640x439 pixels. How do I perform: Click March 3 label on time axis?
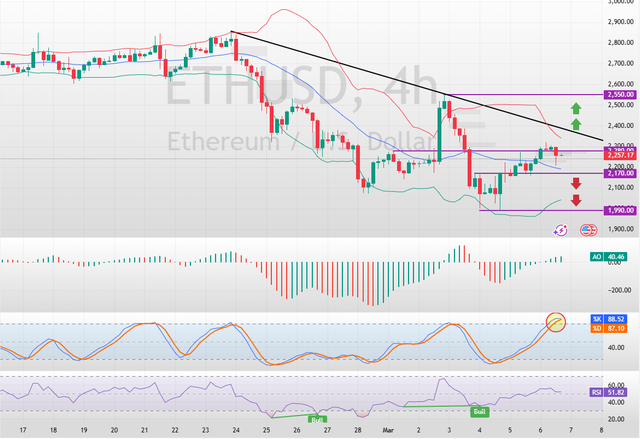point(449,430)
